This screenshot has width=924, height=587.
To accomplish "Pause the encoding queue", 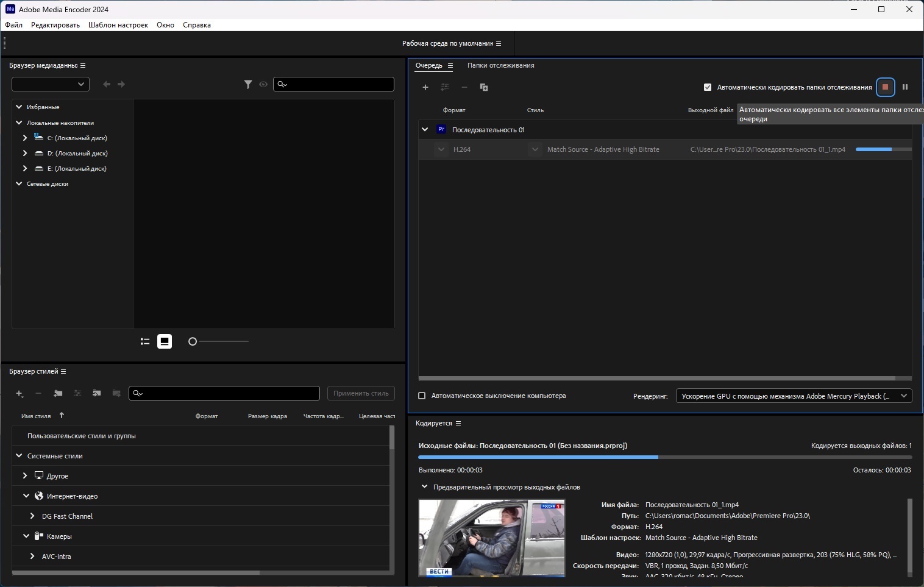I will click(905, 87).
